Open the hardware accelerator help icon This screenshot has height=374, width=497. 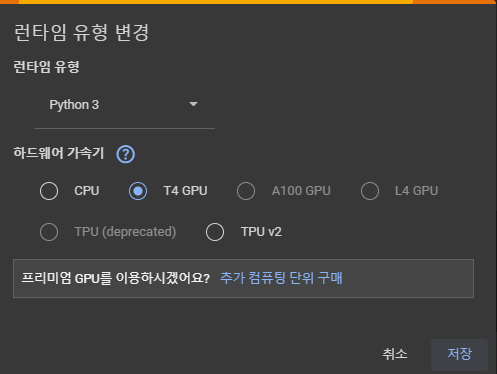click(x=125, y=154)
